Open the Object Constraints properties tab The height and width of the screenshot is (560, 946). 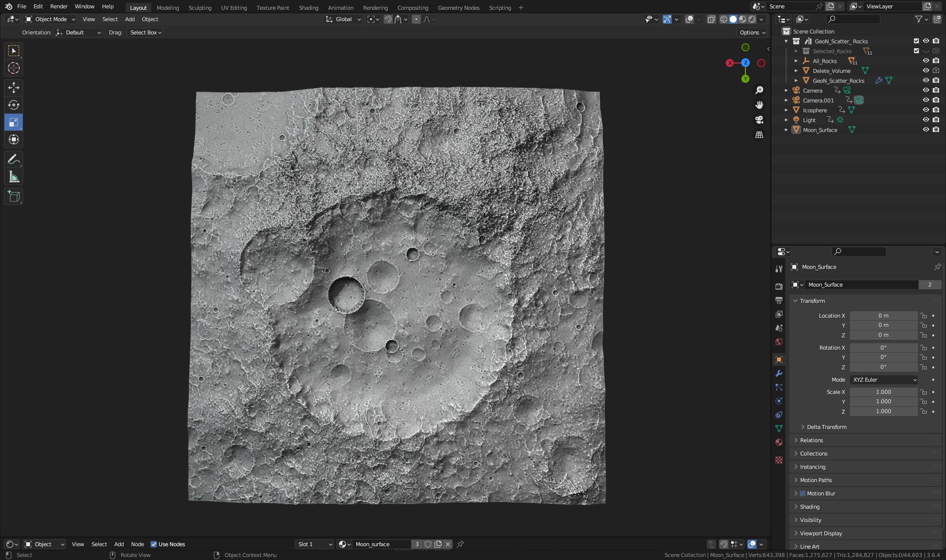pos(779,415)
